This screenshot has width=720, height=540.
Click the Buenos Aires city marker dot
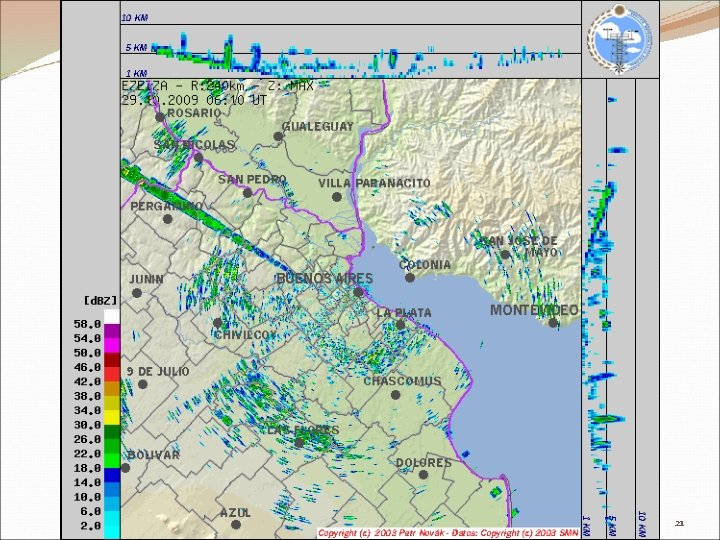click(358, 292)
